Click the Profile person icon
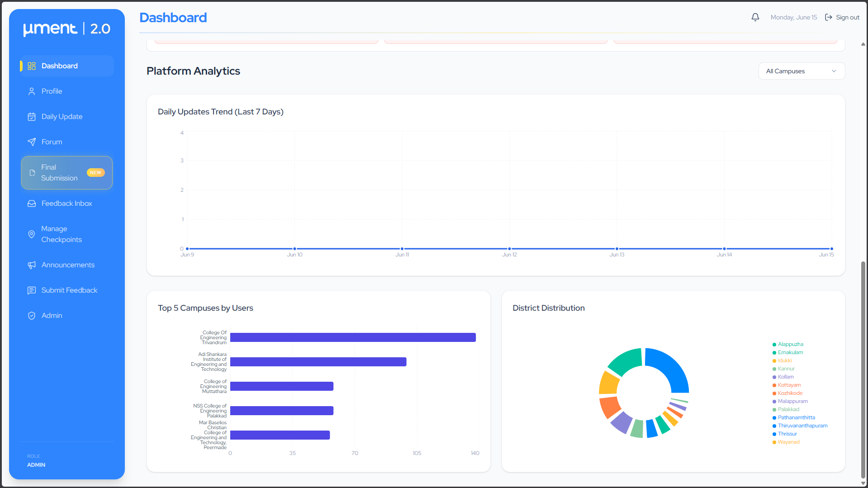The height and width of the screenshot is (488, 868). (32, 91)
